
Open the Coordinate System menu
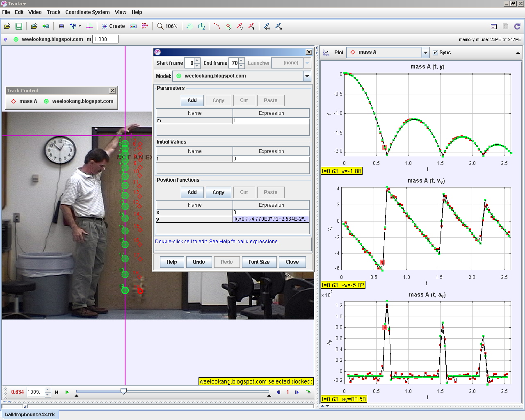(x=87, y=12)
